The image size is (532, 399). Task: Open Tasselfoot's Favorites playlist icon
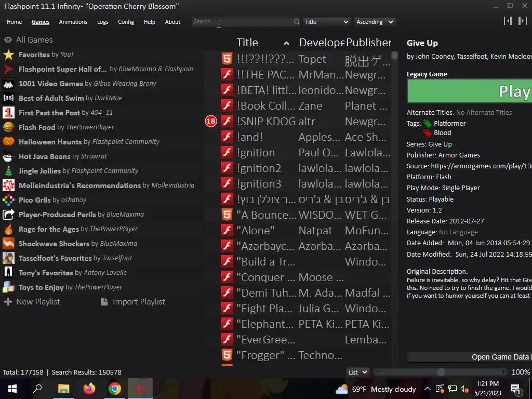coord(8,258)
